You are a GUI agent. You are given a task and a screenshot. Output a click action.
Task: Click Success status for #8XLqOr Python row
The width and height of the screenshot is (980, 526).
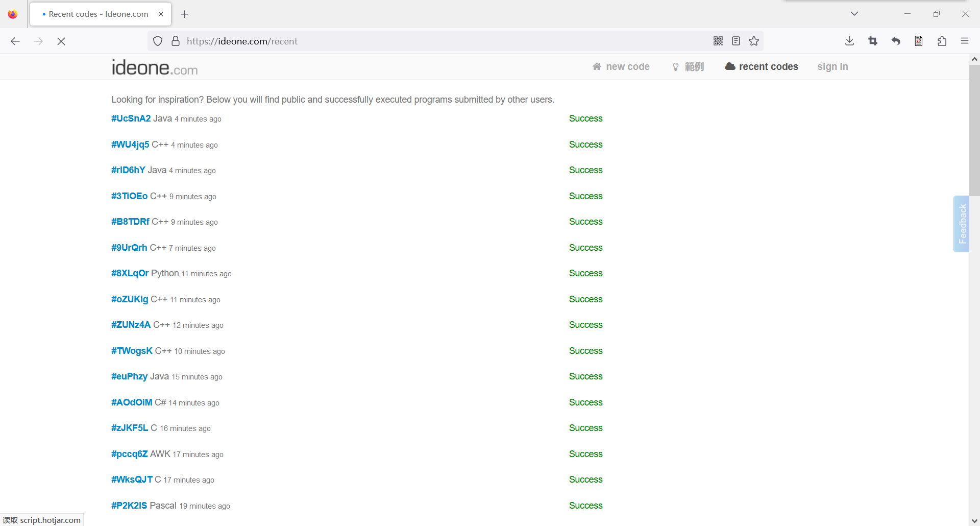coord(585,273)
